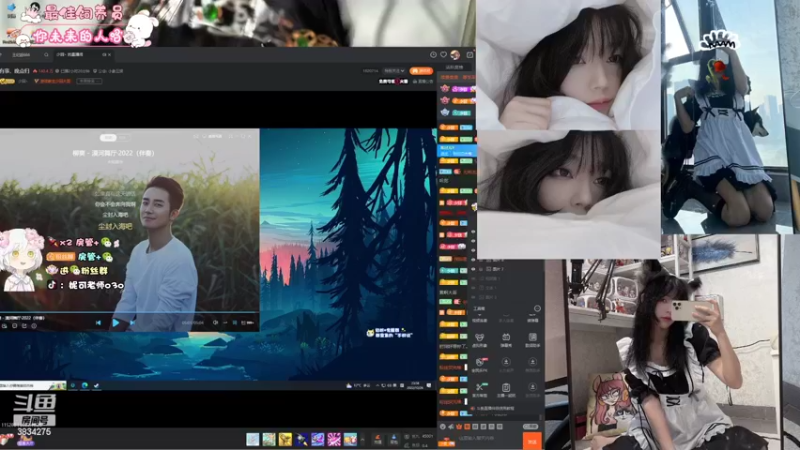Click the orange crown icon in chat toolbar
800x450 pixels.
tap(459, 427)
